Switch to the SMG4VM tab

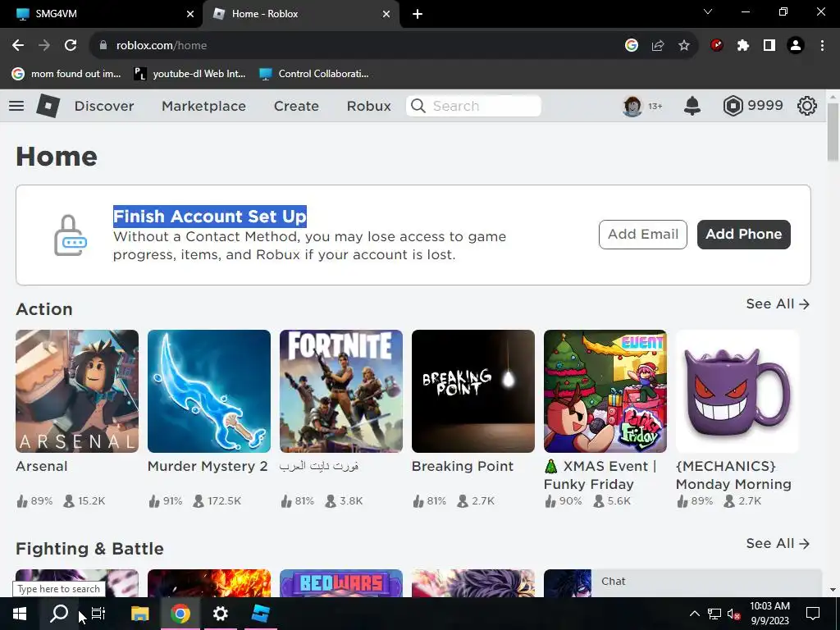tap(102, 14)
